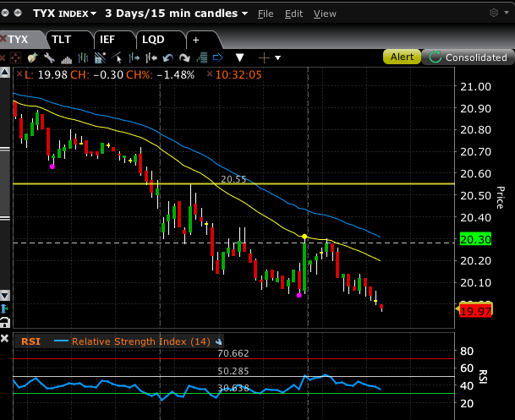The image size is (515, 420).
Task: Click the Price axis label
Action: coord(500,198)
